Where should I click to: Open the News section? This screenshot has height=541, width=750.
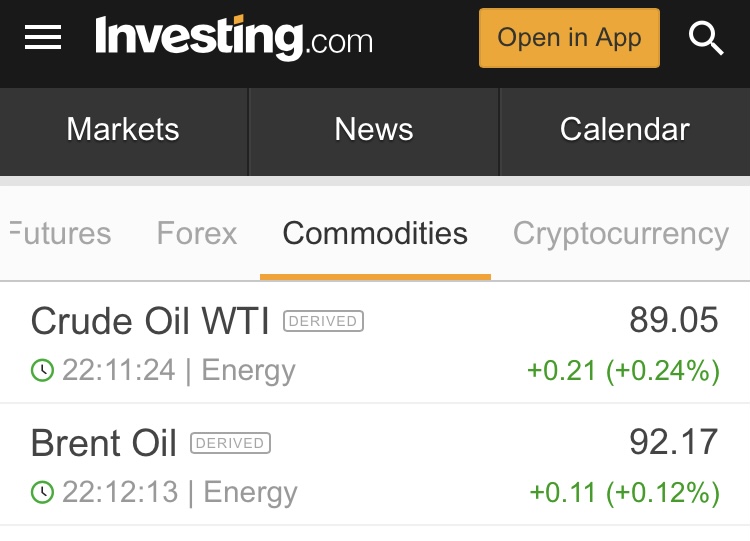[x=374, y=130]
